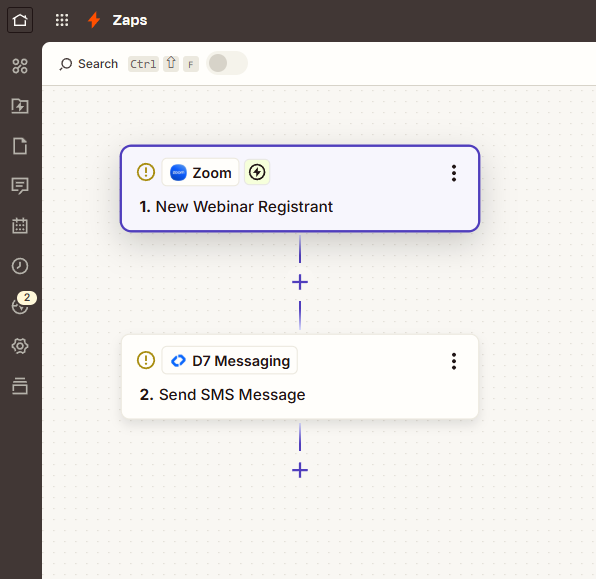Add a step after Send SMS Message

pyautogui.click(x=300, y=470)
